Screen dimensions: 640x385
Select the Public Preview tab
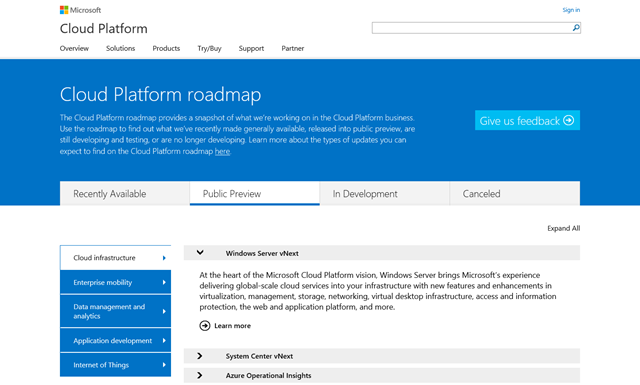coord(255,194)
